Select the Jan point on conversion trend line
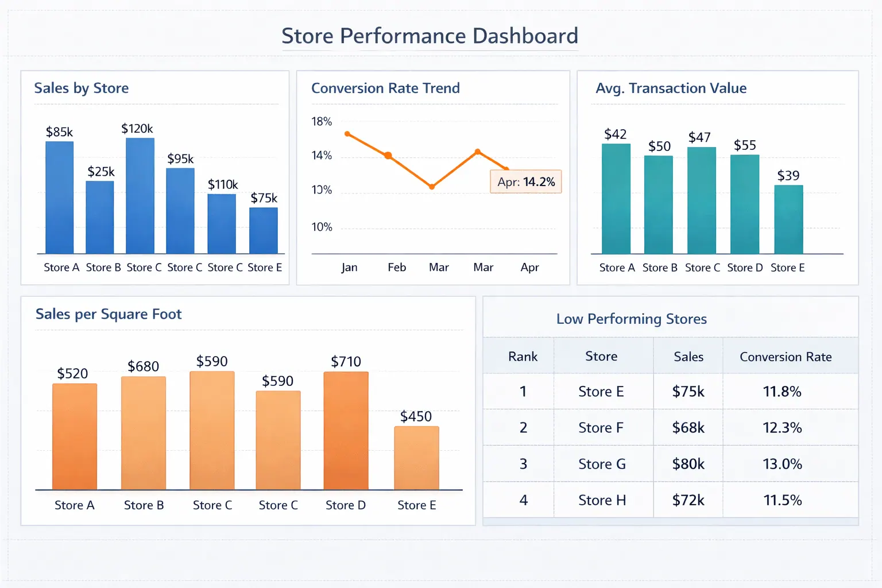Viewport: 882px width, 588px height. (348, 134)
